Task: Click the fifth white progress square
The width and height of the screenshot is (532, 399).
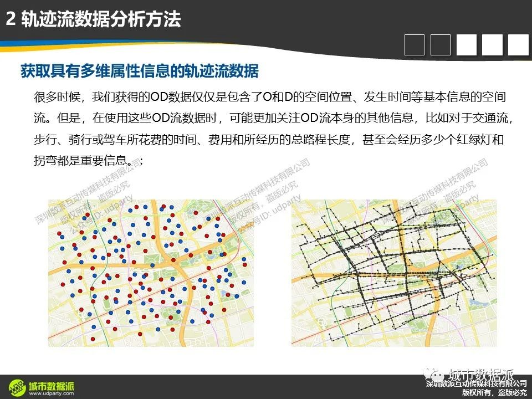Action: [x=518, y=45]
